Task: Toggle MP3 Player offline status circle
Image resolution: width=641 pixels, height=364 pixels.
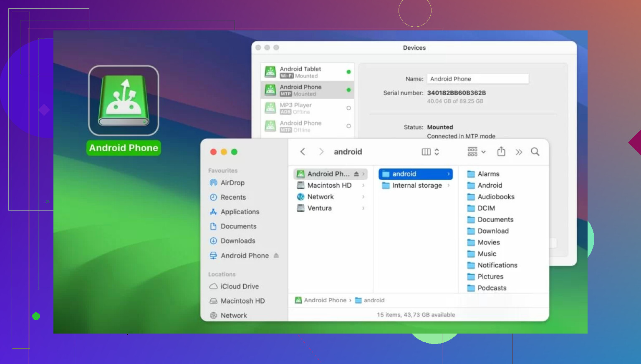Action: tap(348, 108)
